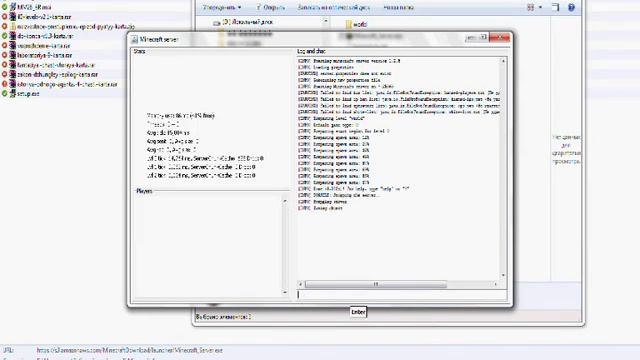Click the log panel scroll up arrow
The image size is (640, 360).
pyautogui.click(x=503, y=61)
